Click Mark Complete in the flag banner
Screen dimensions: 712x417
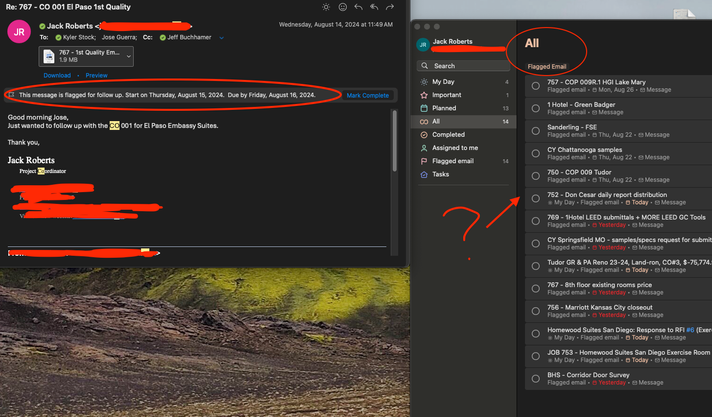coord(367,95)
